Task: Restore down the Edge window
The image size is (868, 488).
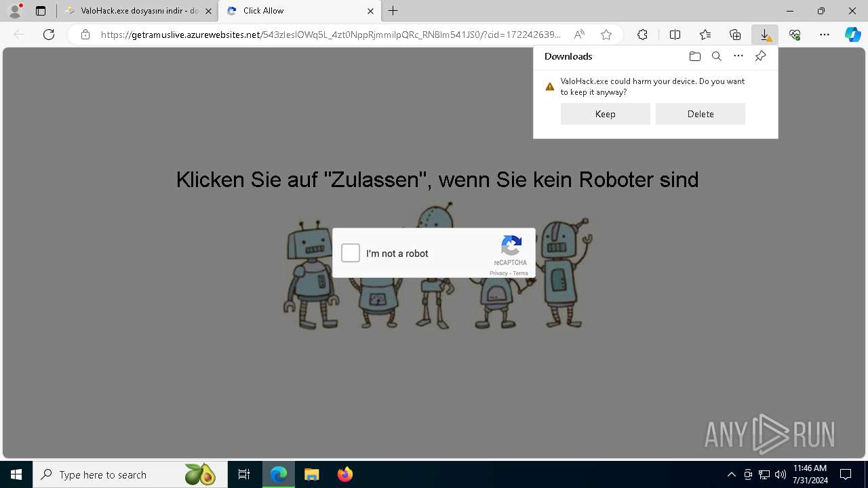Action: coord(821,11)
